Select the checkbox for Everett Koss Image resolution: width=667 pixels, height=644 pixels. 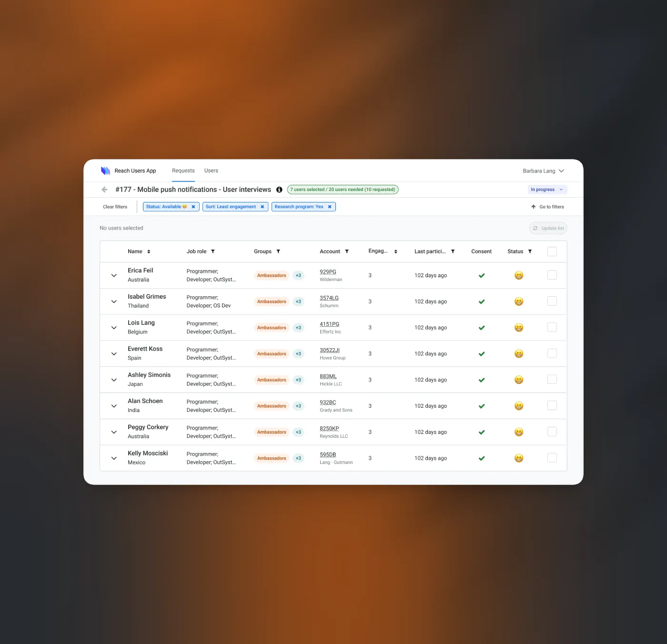pyautogui.click(x=552, y=353)
